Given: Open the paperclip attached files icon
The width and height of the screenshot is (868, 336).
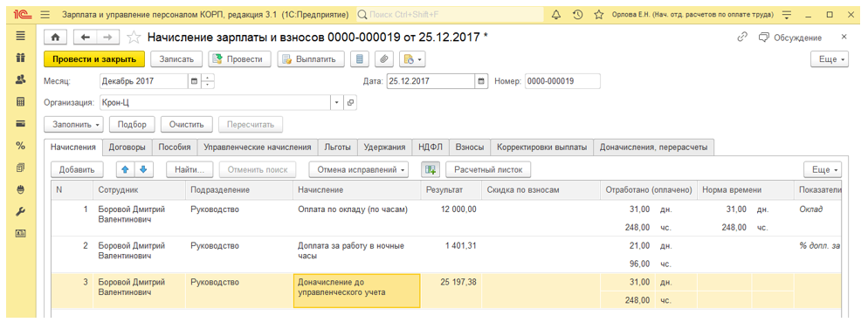Looking at the screenshot, I should point(383,59).
